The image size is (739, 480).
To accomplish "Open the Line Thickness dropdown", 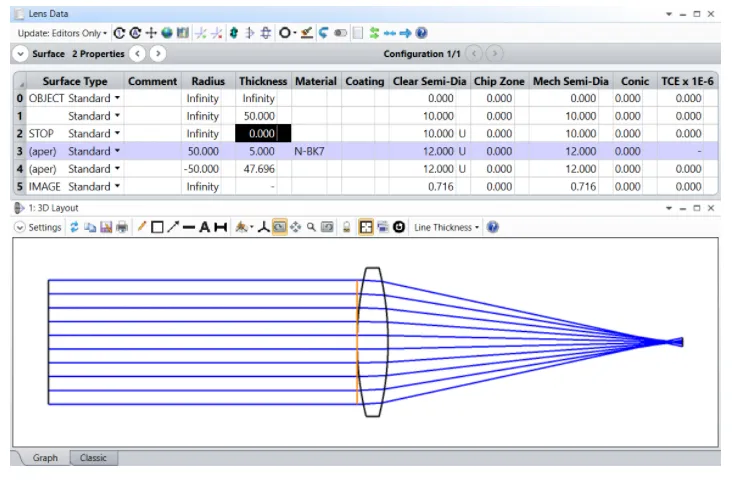I will click(x=447, y=228).
